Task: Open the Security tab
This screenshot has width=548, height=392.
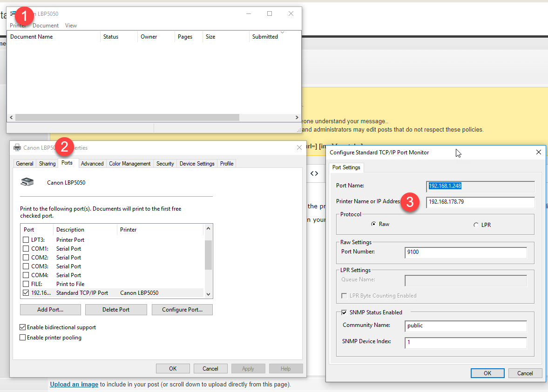Action: (x=165, y=164)
